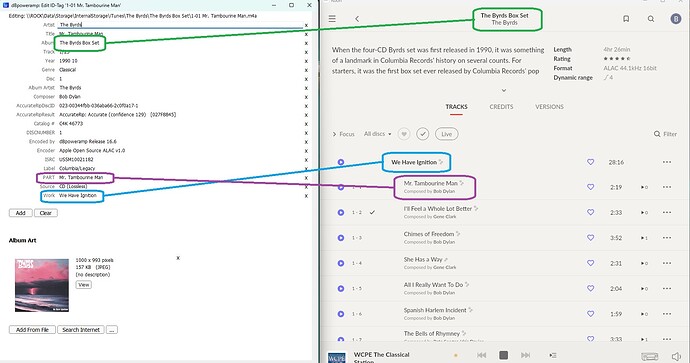Open more options for Mr. Tambourine Man
Image resolution: width=690 pixels, height=363 pixels.
[667, 187]
